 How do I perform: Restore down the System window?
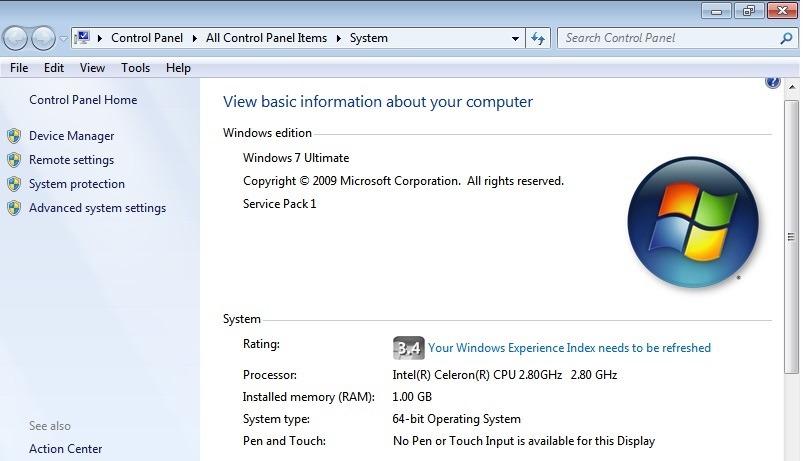tap(749, 11)
